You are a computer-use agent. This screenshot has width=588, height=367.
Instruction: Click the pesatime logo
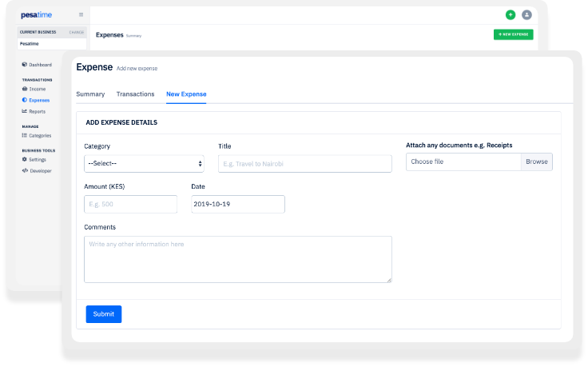(37, 15)
